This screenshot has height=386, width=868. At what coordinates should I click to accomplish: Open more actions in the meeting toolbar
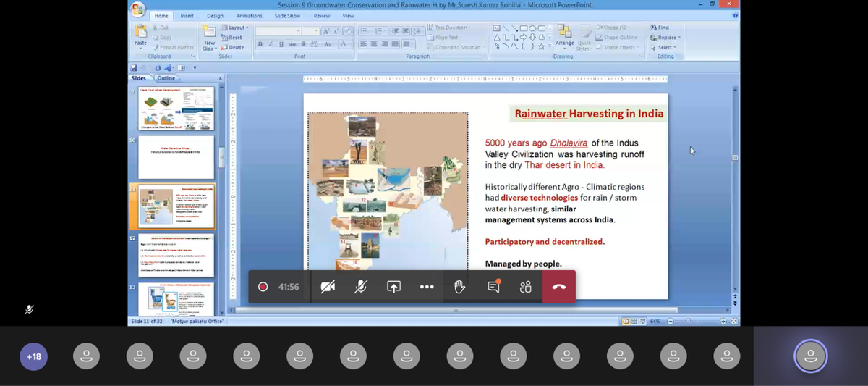tap(427, 287)
